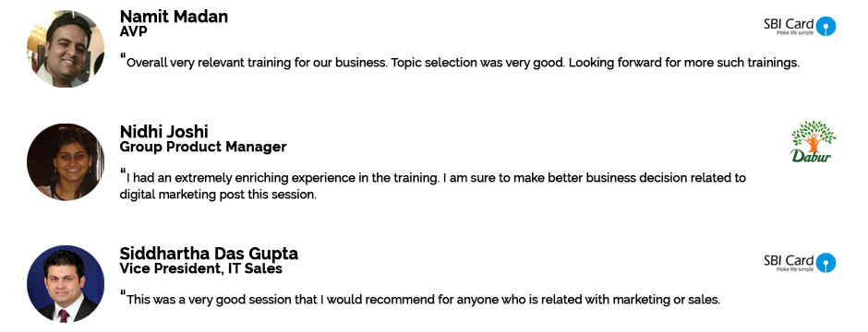Click the 'This was a very good session' quote
Image resolution: width=868 pixels, height=332 pixels.
pyautogui.click(x=423, y=300)
